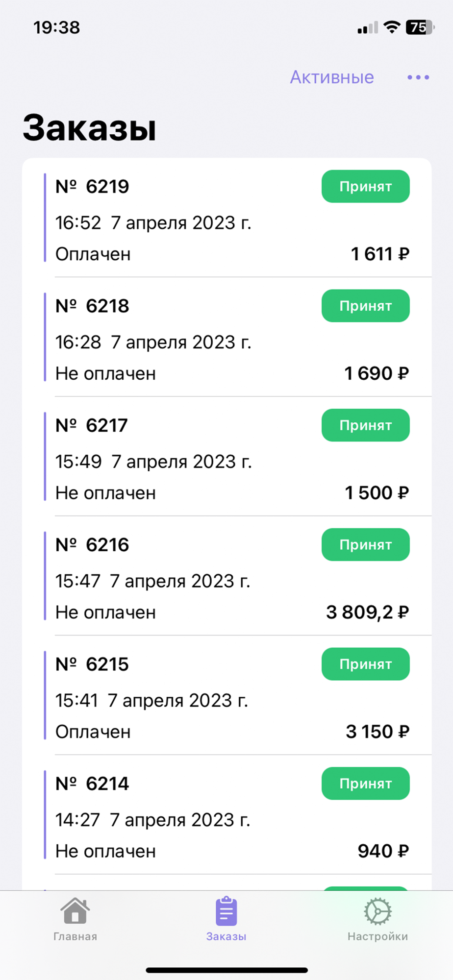Tap Принят badge on order 6214
This screenshot has width=453, height=980.
pyautogui.click(x=365, y=784)
